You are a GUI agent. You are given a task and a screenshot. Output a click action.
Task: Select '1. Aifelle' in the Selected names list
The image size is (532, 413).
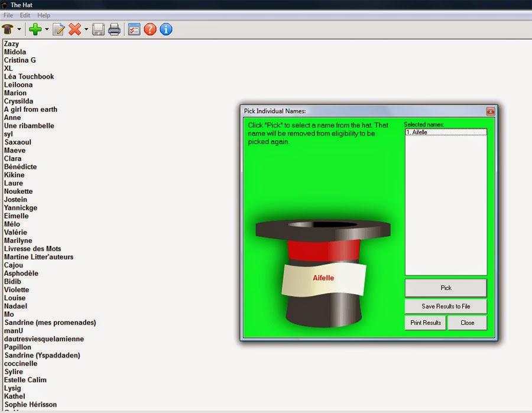(446, 132)
